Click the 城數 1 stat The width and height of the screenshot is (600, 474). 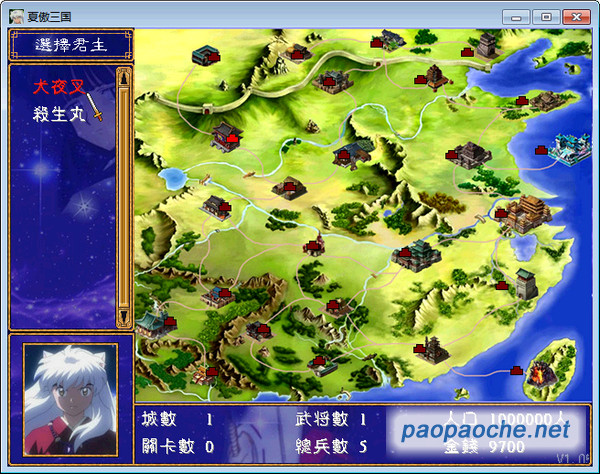pos(178,419)
